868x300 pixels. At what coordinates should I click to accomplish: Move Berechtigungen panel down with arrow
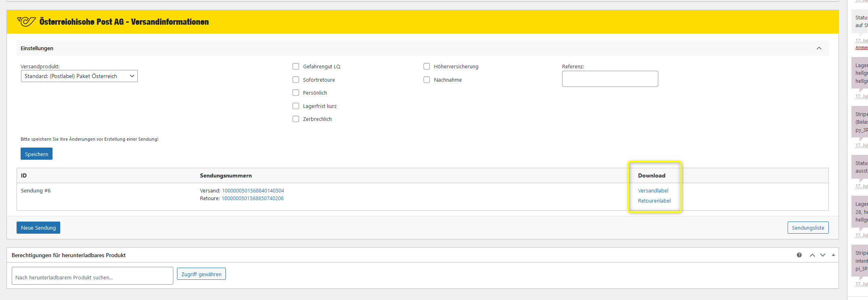tap(823, 255)
